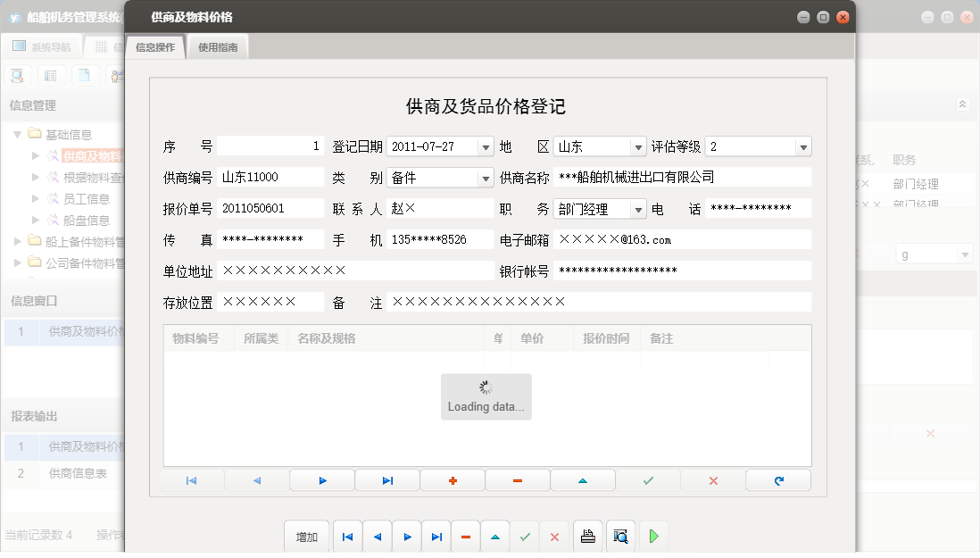This screenshot has width=980, height=558.
Task: Click the 增加 button
Action: [307, 537]
